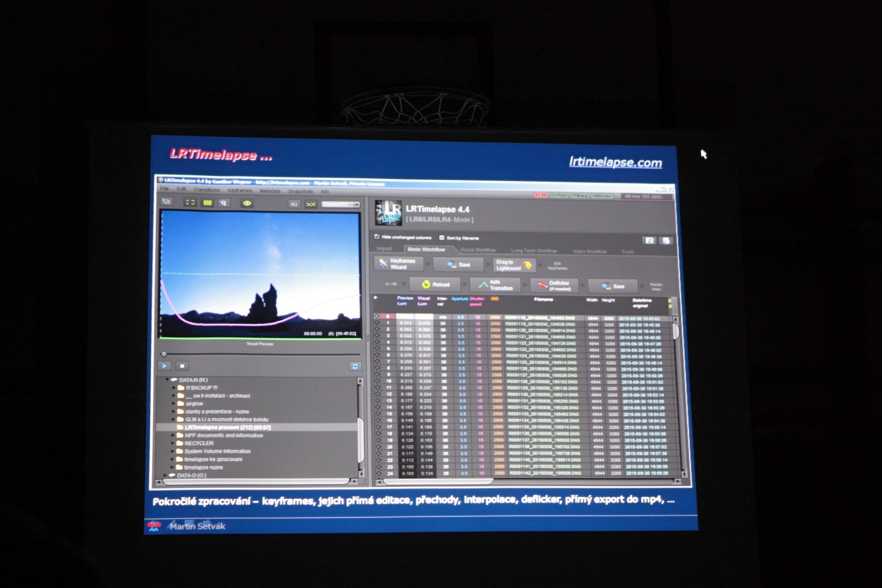Click the right document icon above the Tools tab
The height and width of the screenshot is (588, 882).
(x=666, y=241)
